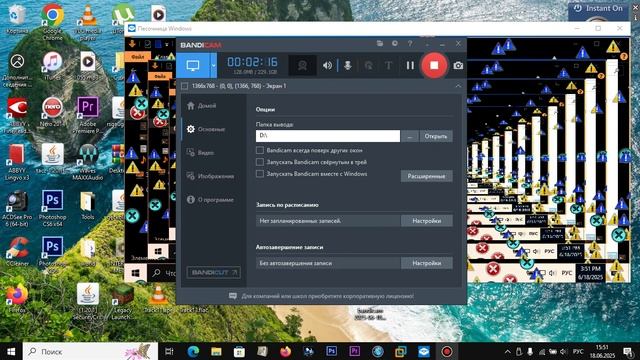The image size is (640, 360).
Task: Open the tray volume speaker icon
Action: pyautogui.click(x=563, y=351)
